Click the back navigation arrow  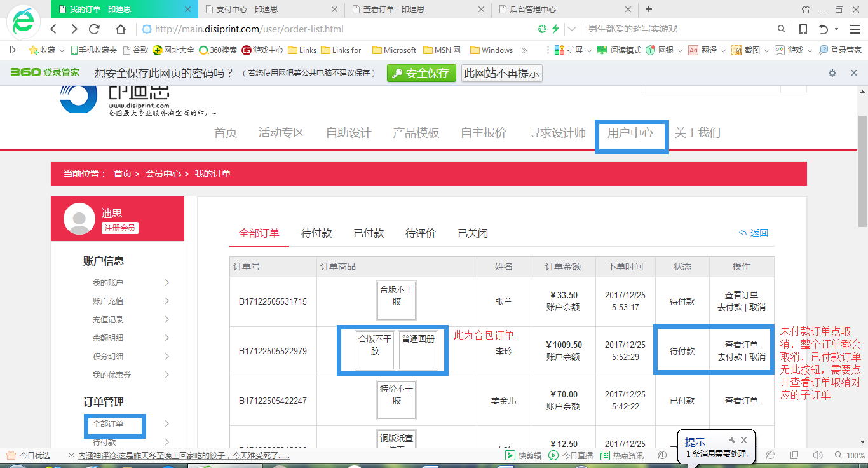(x=53, y=29)
